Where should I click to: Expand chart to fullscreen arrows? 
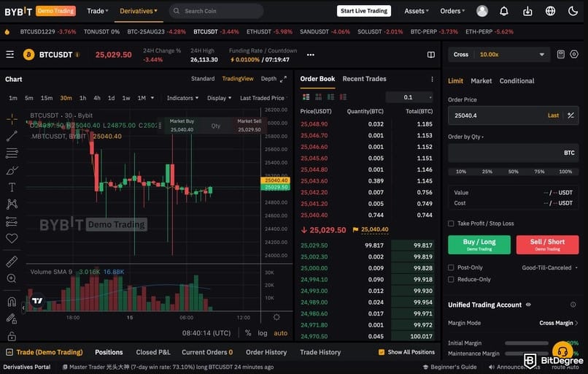[283, 79]
